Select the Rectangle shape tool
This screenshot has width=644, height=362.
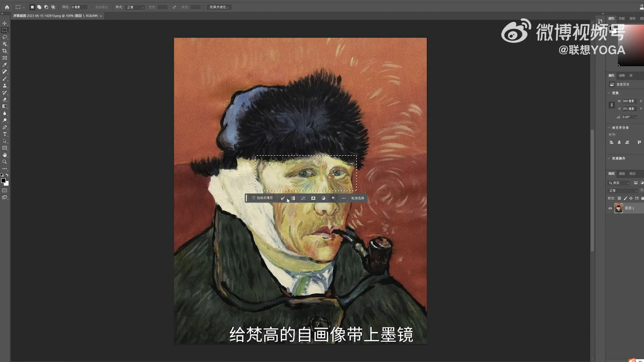tap(5, 148)
